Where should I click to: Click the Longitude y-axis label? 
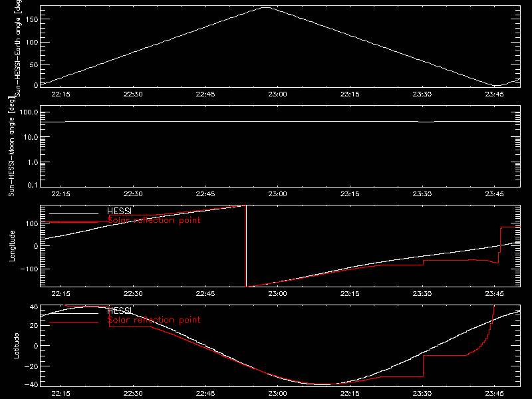[x=12, y=246]
